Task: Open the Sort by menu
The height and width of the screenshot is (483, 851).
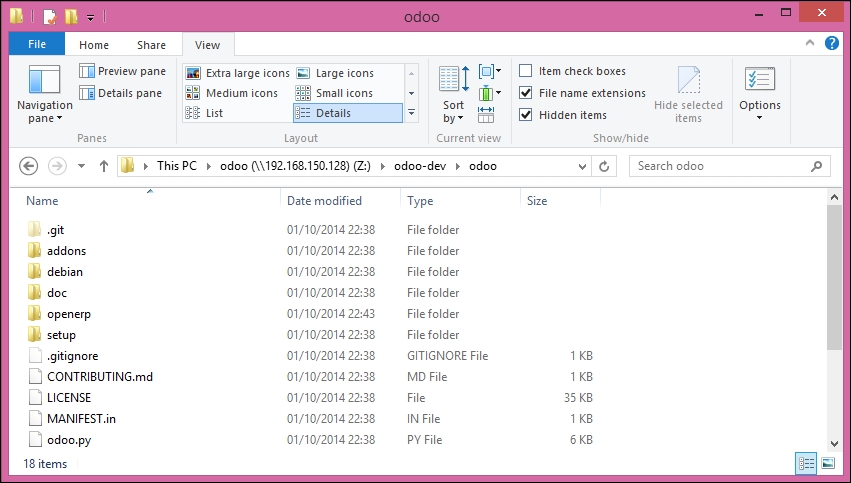Action: (454, 95)
